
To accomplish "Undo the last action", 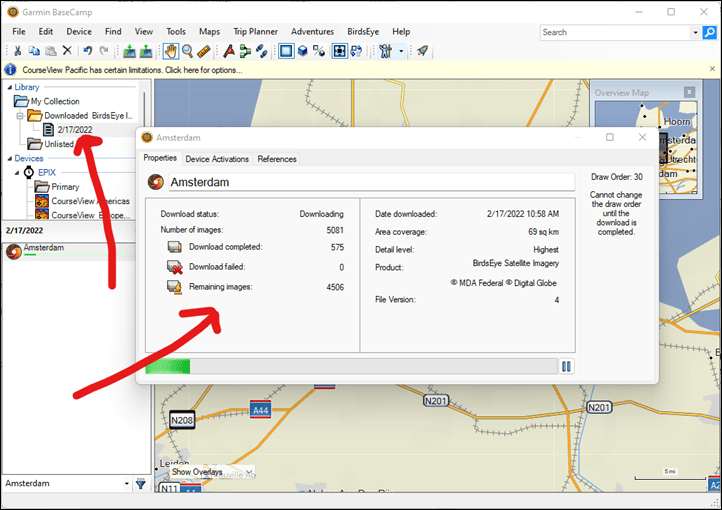I will tap(87, 51).
